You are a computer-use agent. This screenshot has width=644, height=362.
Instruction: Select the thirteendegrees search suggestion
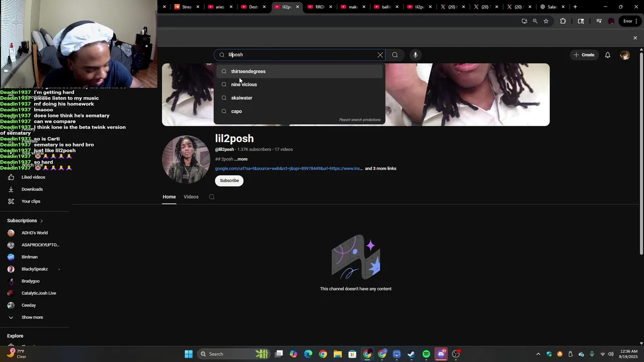[x=299, y=71]
